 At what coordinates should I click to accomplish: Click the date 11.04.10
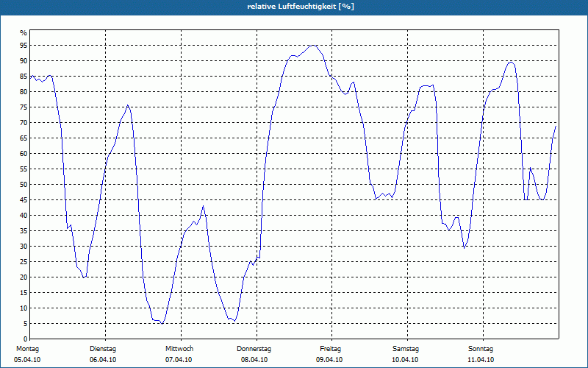pos(481,360)
